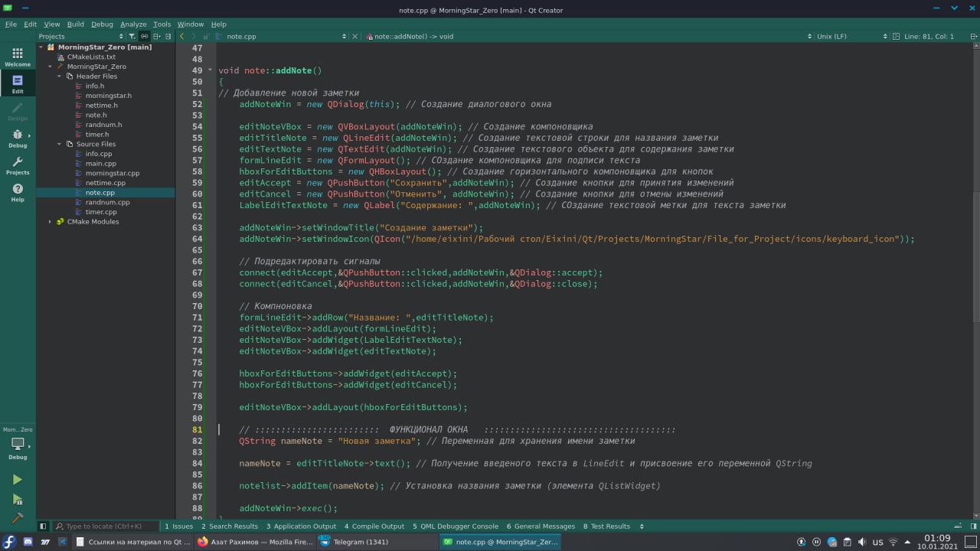Build project with the hammer icon
The height and width of the screenshot is (551, 980).
[x=18, y=518]
